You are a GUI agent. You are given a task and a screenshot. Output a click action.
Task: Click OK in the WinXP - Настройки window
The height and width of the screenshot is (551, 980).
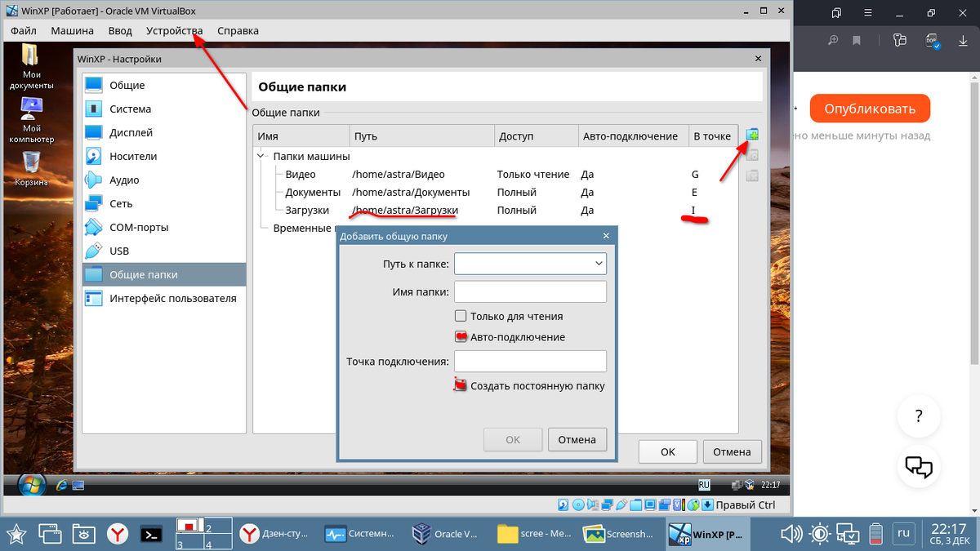[x=668, y=451]
